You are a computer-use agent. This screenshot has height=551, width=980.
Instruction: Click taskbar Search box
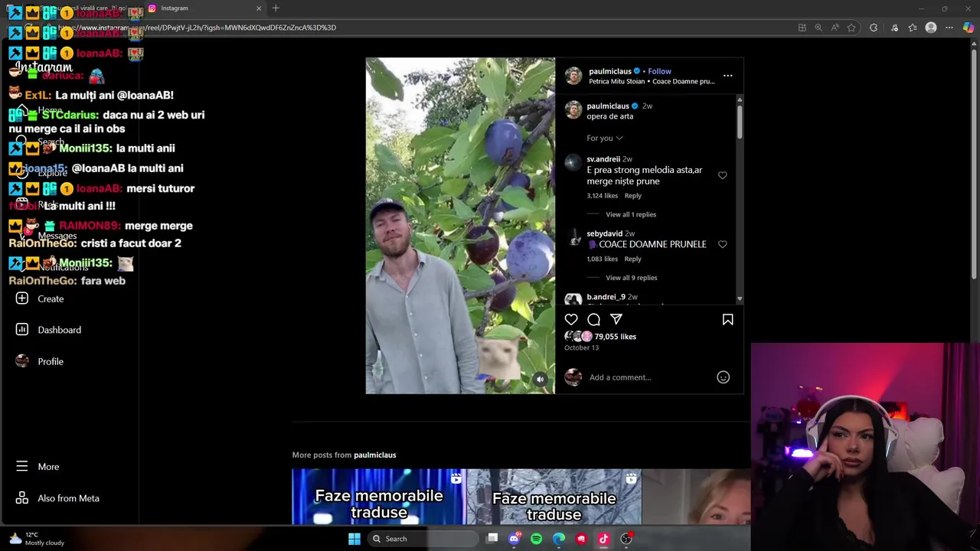(423, 539)
